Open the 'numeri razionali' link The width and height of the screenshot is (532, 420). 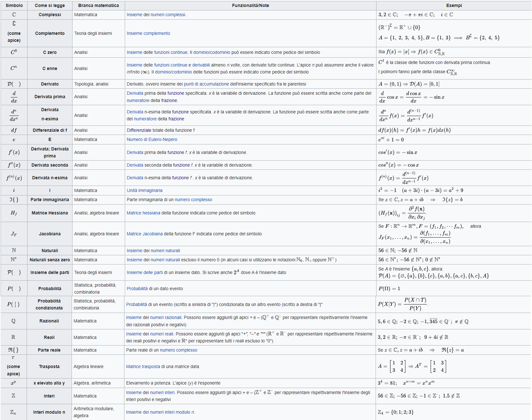pyautogui.click(x=166, y=317)
